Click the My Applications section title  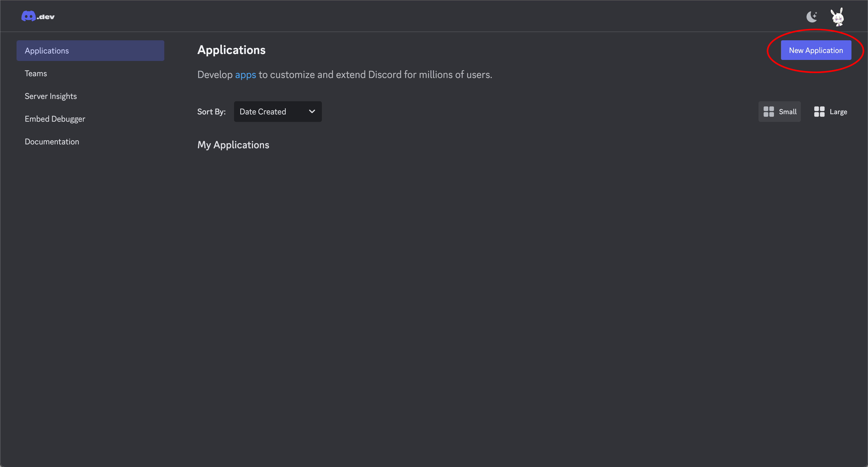233,145
